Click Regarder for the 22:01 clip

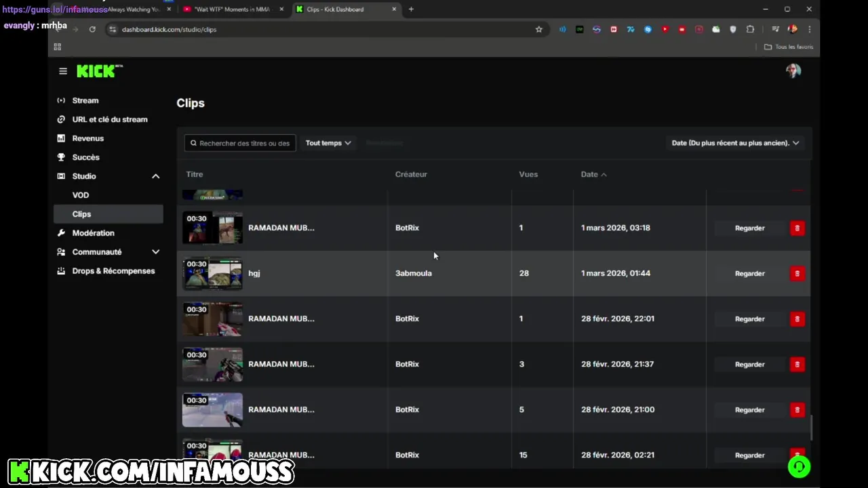point(750,319)
